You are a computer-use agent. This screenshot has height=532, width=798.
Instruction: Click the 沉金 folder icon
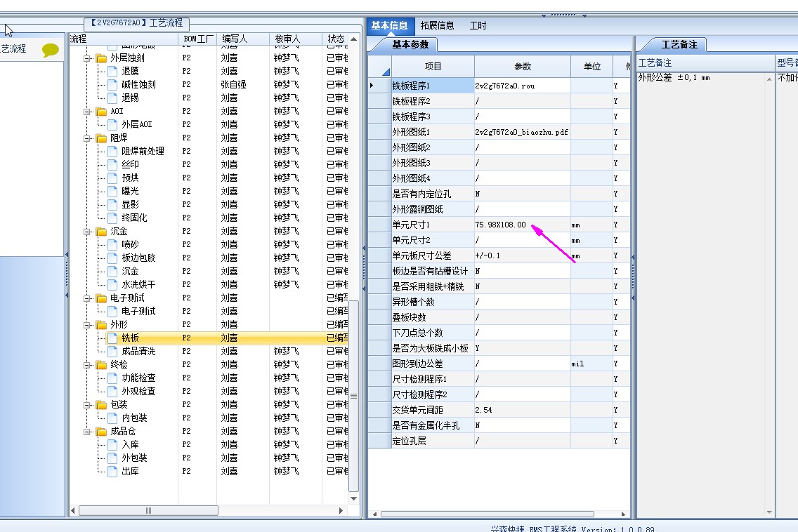[x=101, y=232]
